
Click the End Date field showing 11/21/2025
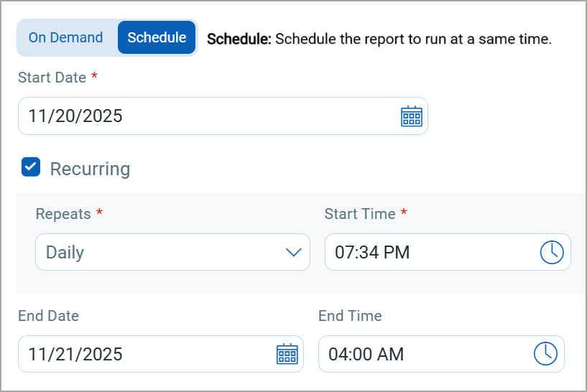point(144,354)
